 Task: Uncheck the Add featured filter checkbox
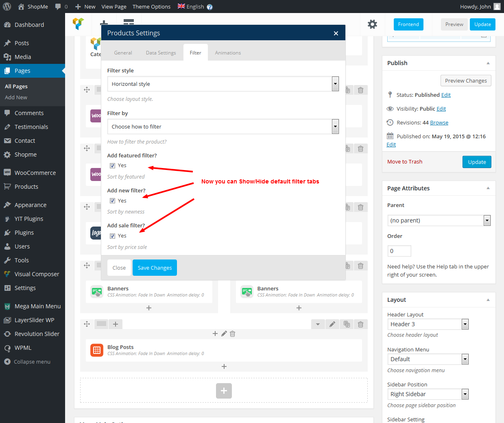click(113, 166)
